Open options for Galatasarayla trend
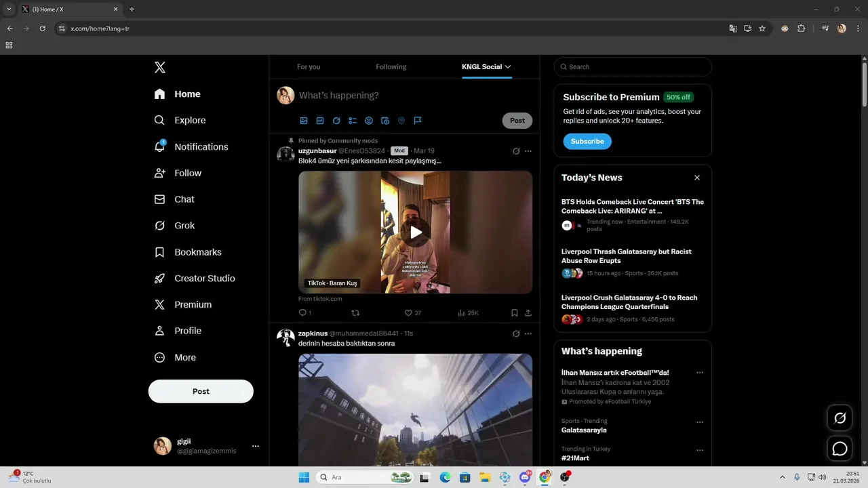868x488 pixels. [700, 422]
